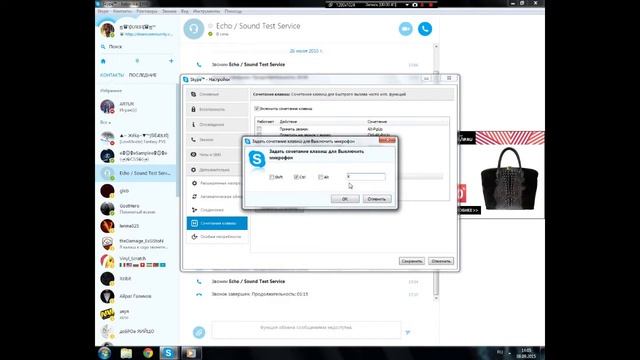
Task: Click the plus icon to add a contact
Action: 171,61
